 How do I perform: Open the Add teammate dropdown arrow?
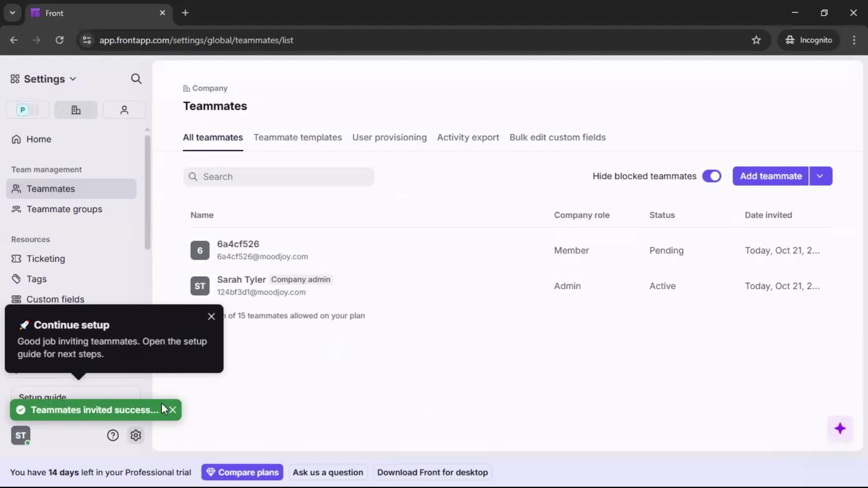[x=821, y=176]
